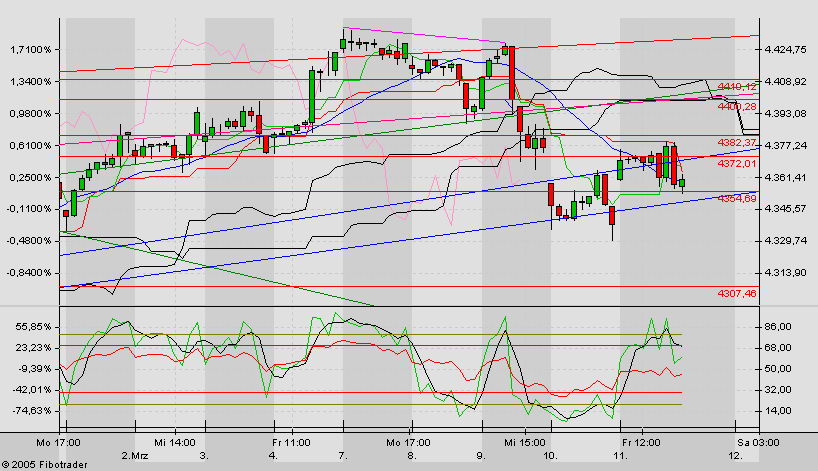Screen dimensions: 818x471
Task: Click the '2.Mrz' date label
Action: [134, 455]
